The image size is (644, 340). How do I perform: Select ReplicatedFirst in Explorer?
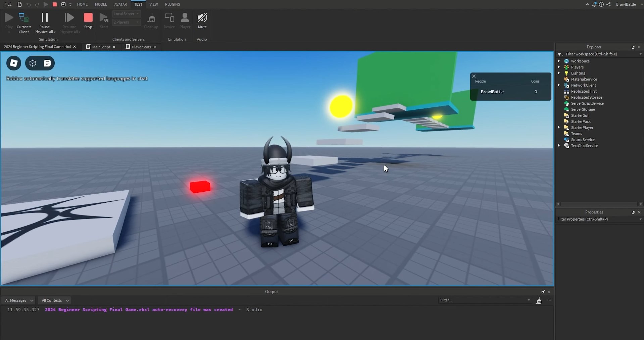(x=584, y=91)
